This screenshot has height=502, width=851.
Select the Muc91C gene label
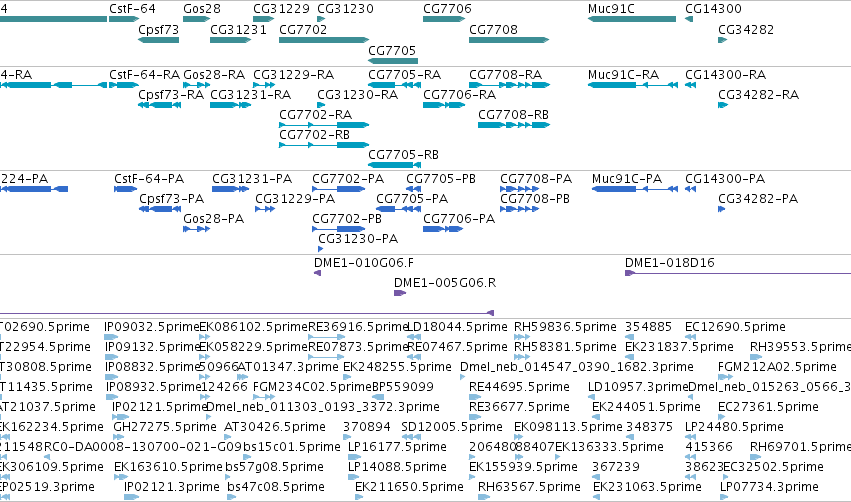point(611,9)
